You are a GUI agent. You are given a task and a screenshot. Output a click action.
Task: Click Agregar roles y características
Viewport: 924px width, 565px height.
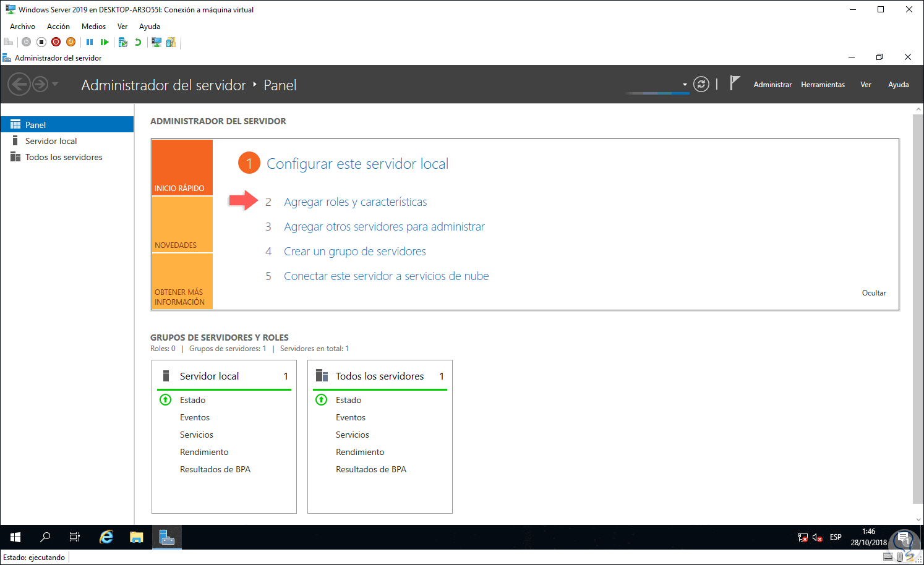click(356, 202)
